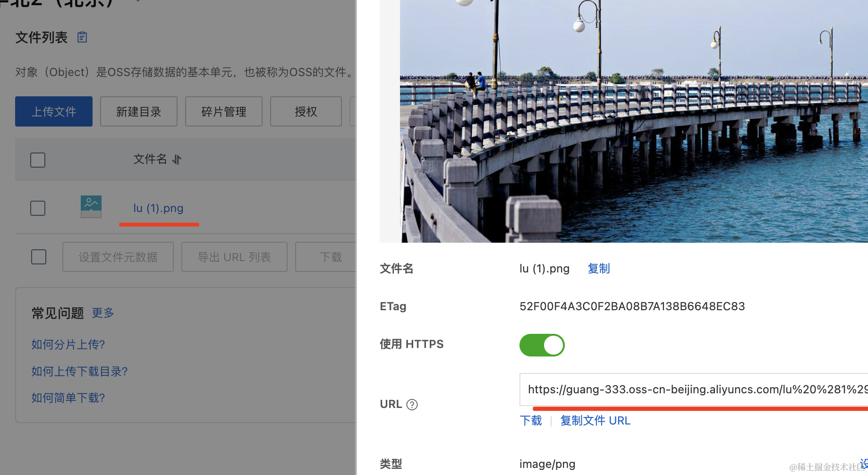The width and height of the screenshot is (868, 475).
Task: Open the 更多 link beside 常见问题
Action: coord(103,313)
